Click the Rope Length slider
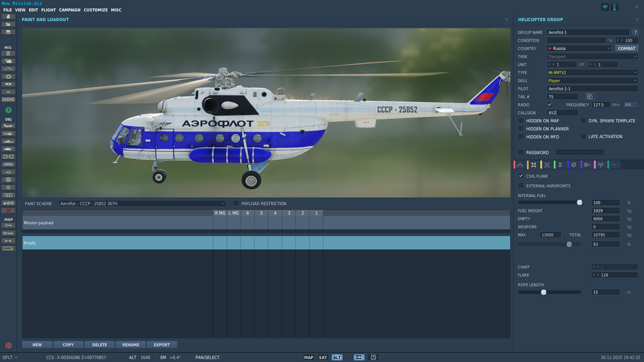Screen dimensions: 644x362 point(550,292)
